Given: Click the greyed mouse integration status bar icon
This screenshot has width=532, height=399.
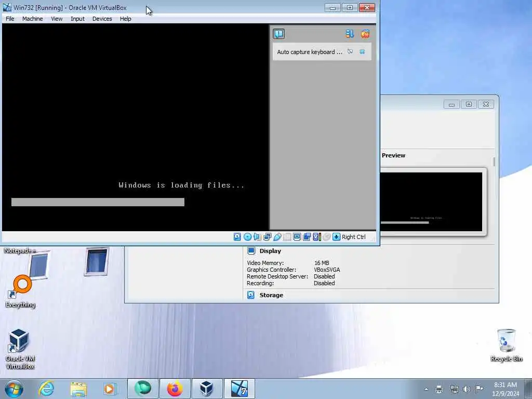Looking at the screenshot, I should click(x=326, y=237).
